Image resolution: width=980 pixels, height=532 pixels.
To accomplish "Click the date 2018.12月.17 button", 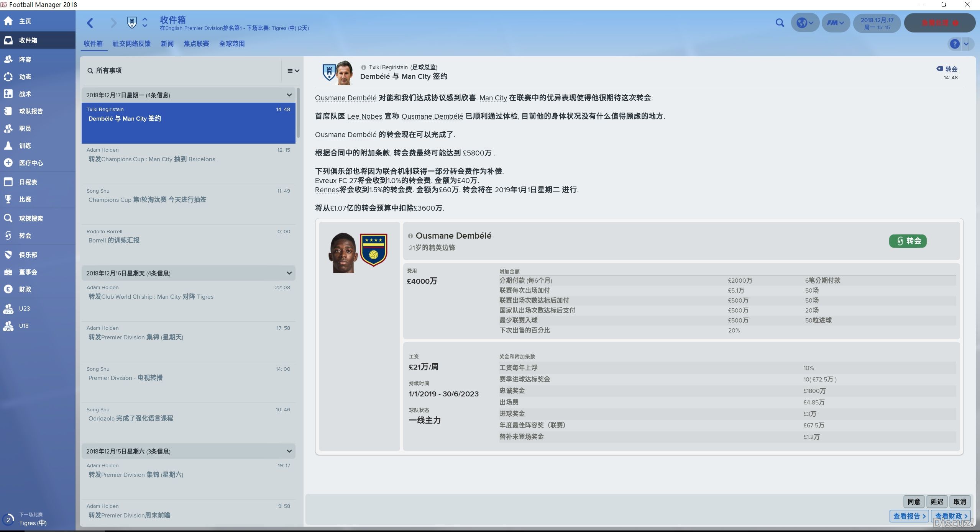I will pos(877,23).
